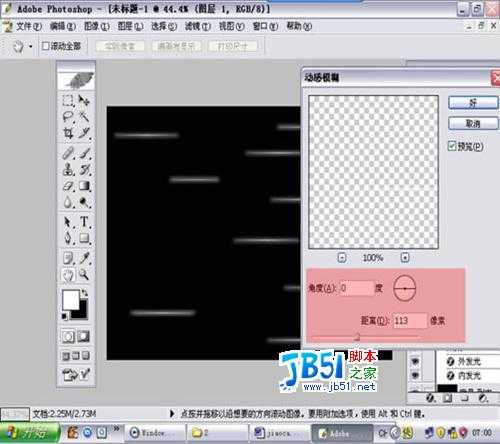This screenshot has width=500, height=444.
Task: Click the distance 距离 input field
Action: (410, 321)
